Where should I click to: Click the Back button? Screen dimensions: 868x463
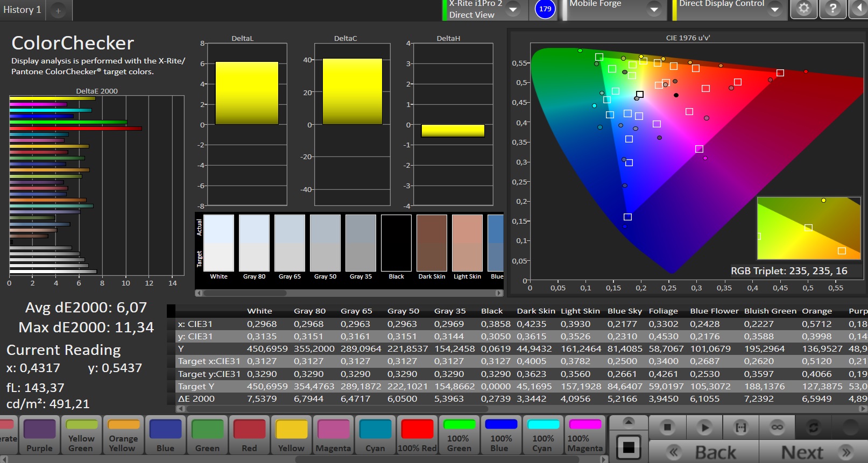tap(704, 452)
